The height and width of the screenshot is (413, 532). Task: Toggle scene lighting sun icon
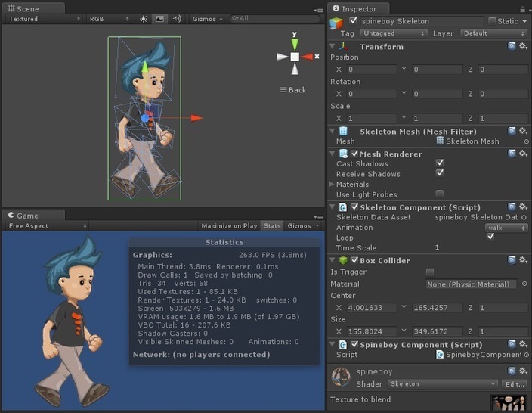click(144, 19)
